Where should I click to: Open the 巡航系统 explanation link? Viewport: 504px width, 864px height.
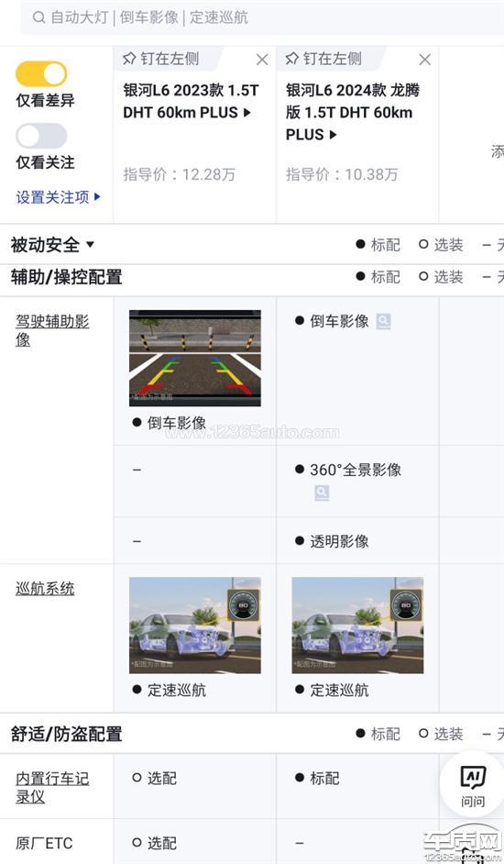tap(45, 589)
